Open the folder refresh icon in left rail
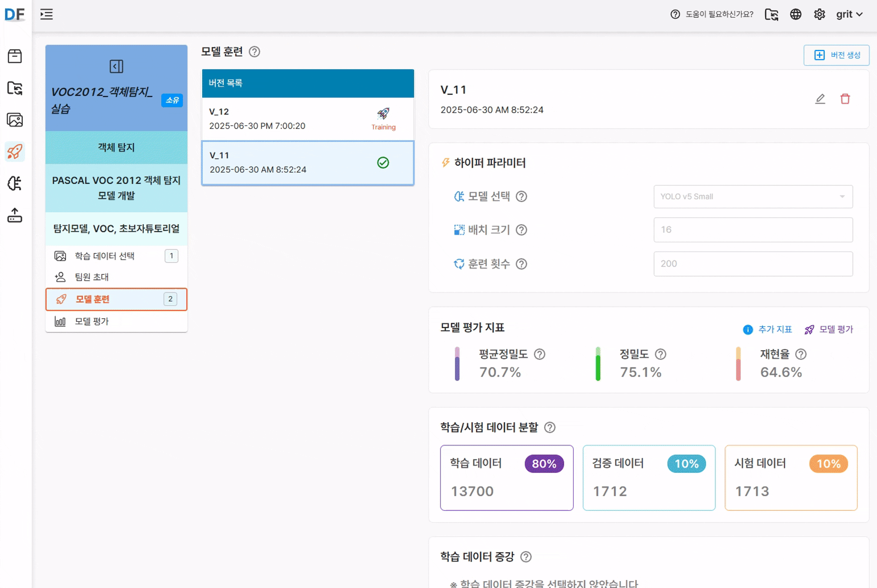This screenshot has height=588, width=877. tap(15, 88)
